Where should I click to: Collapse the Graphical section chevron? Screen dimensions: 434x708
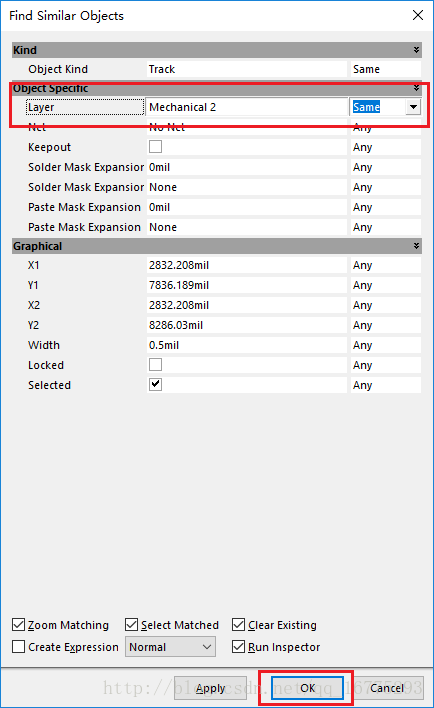(416, 246)
